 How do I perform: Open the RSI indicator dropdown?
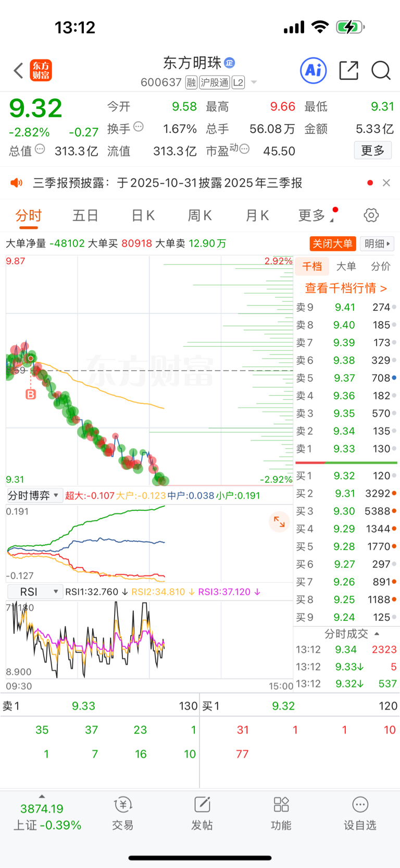pos(35,592)
